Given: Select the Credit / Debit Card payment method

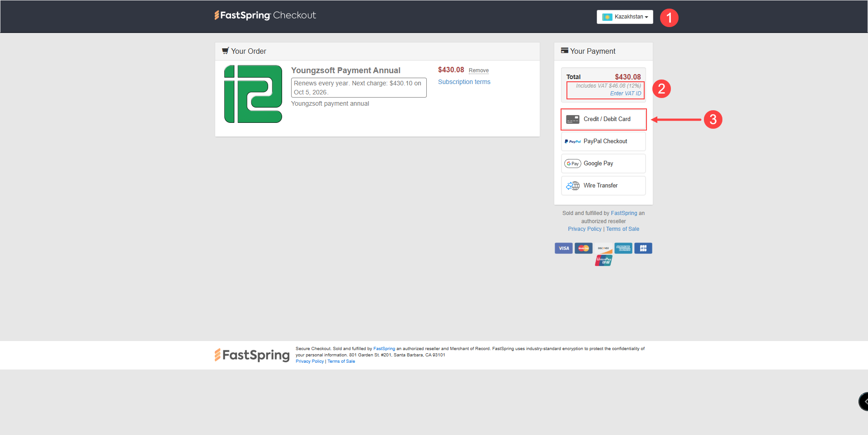Looking at the screenshot, I should pos(603,119).
